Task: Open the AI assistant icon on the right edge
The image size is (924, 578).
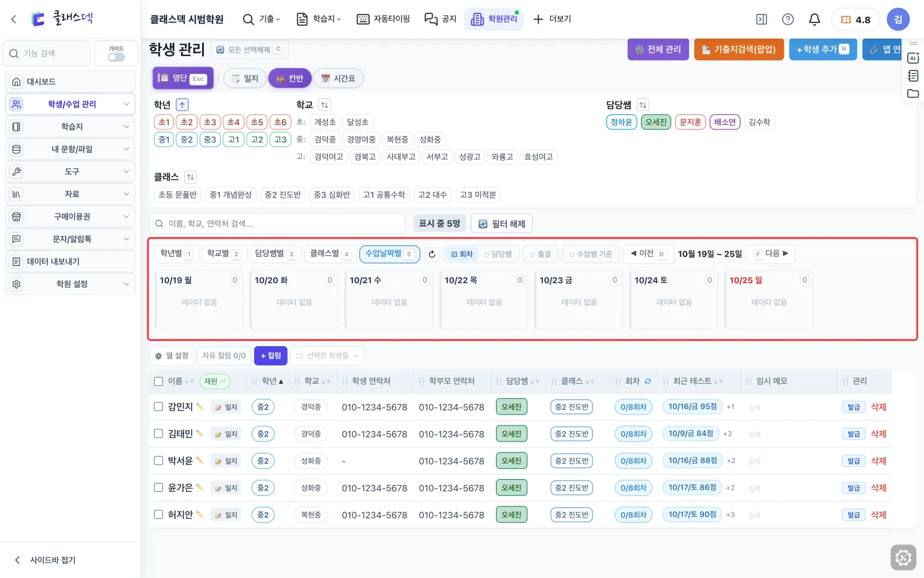Action: 913,58
